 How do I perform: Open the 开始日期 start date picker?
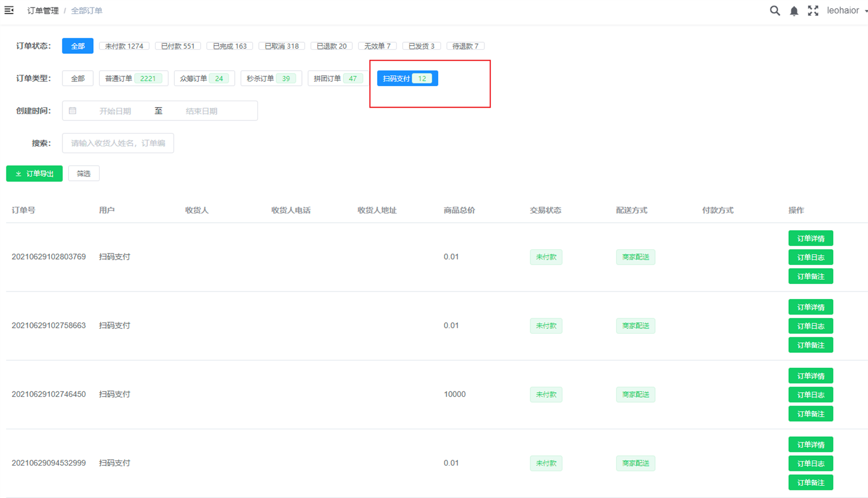click(115, 111)
